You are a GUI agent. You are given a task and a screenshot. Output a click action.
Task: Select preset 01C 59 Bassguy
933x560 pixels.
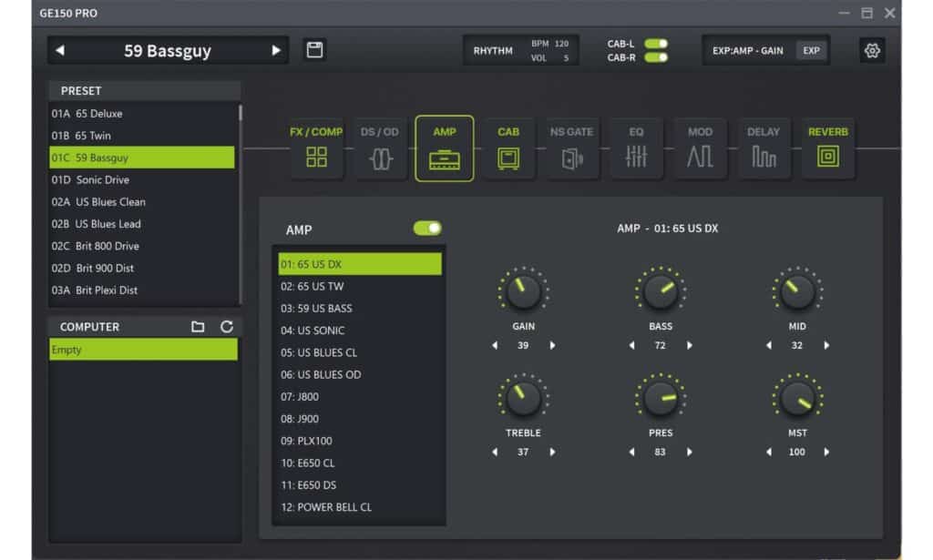pyautogui.click(x=142, y=158)
